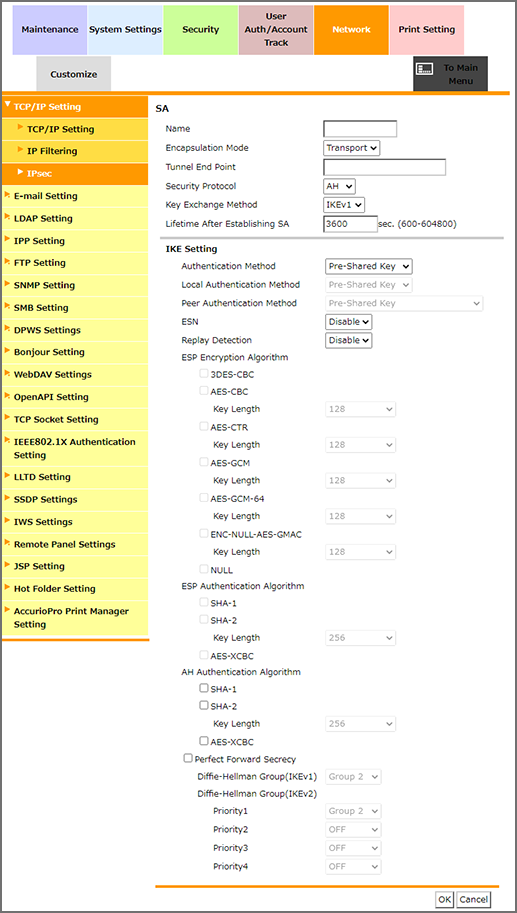Expand FTP Setting menu
517x913 pixels.
click(x=75, y=263)
